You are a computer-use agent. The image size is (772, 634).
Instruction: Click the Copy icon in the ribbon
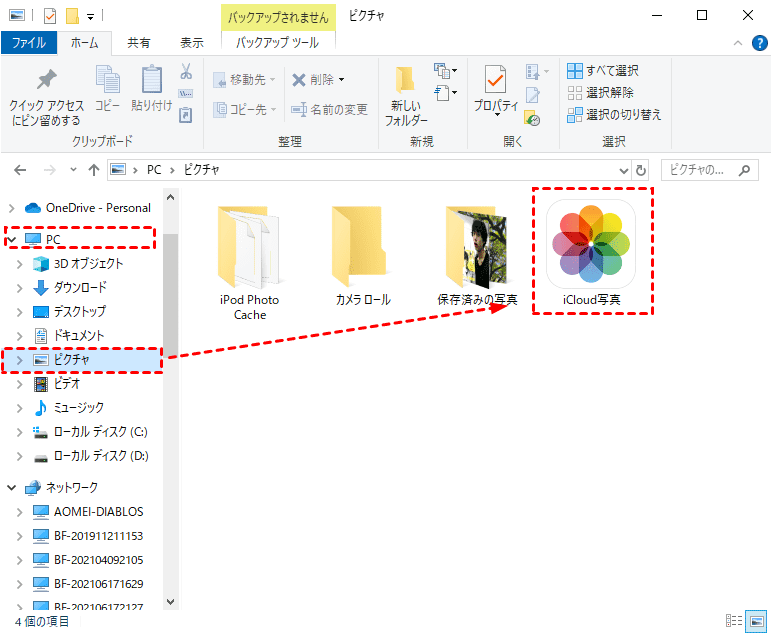pos(107,81)
